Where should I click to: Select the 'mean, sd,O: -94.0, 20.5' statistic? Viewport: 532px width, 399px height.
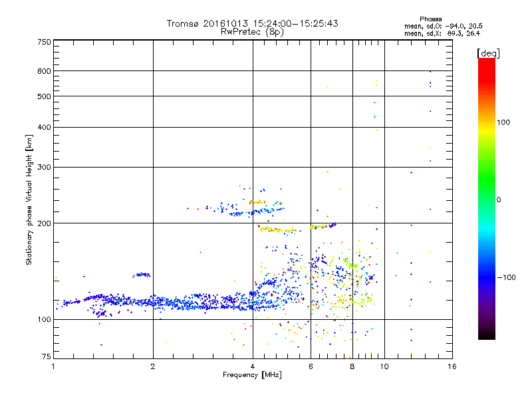pos(443,26)
